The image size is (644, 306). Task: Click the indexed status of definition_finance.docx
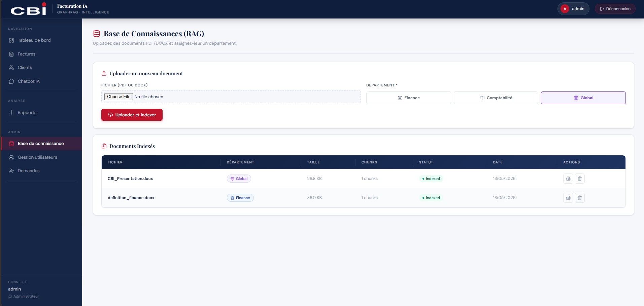[431, 198]
